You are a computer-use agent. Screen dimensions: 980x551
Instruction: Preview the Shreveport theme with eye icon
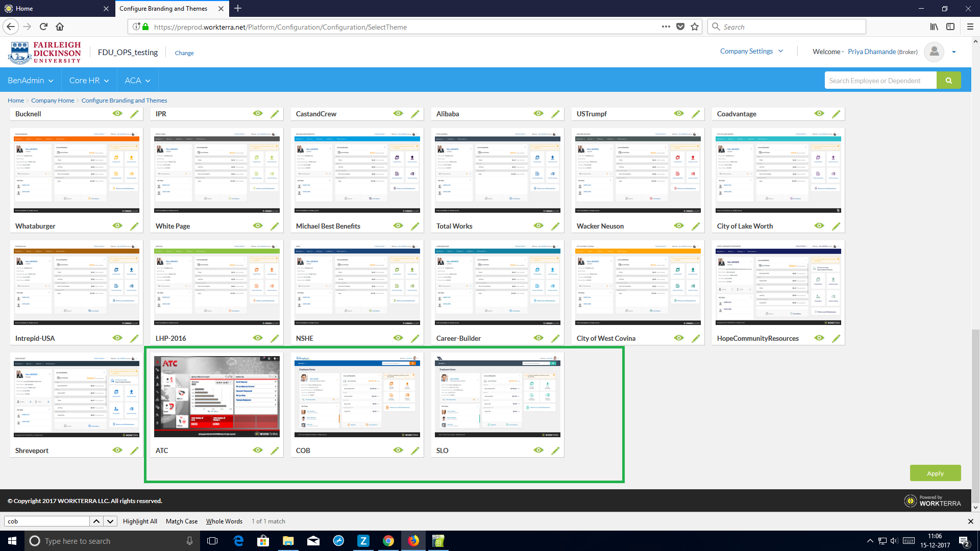(117, 450)
